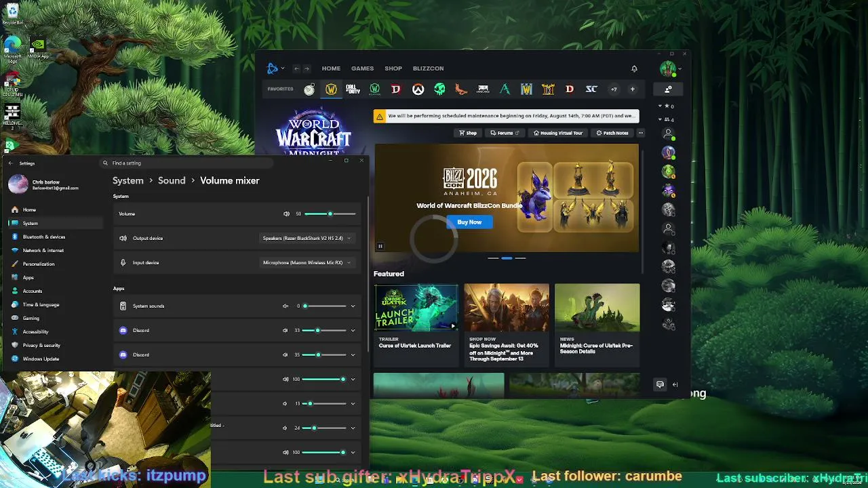The width and height of the screenshot is (868, 488).
Task: Mute the system Volume speaker icon
Action: 286,214
